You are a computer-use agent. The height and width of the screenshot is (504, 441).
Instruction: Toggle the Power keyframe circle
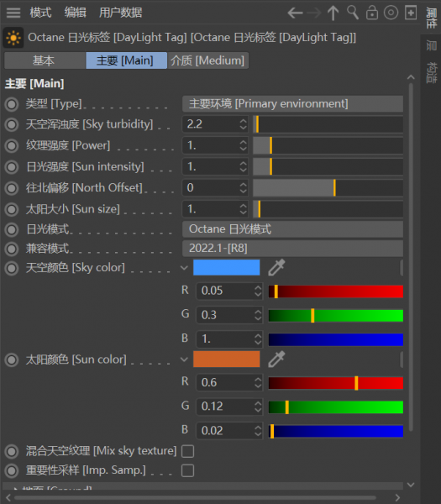[x=12, y=145]
